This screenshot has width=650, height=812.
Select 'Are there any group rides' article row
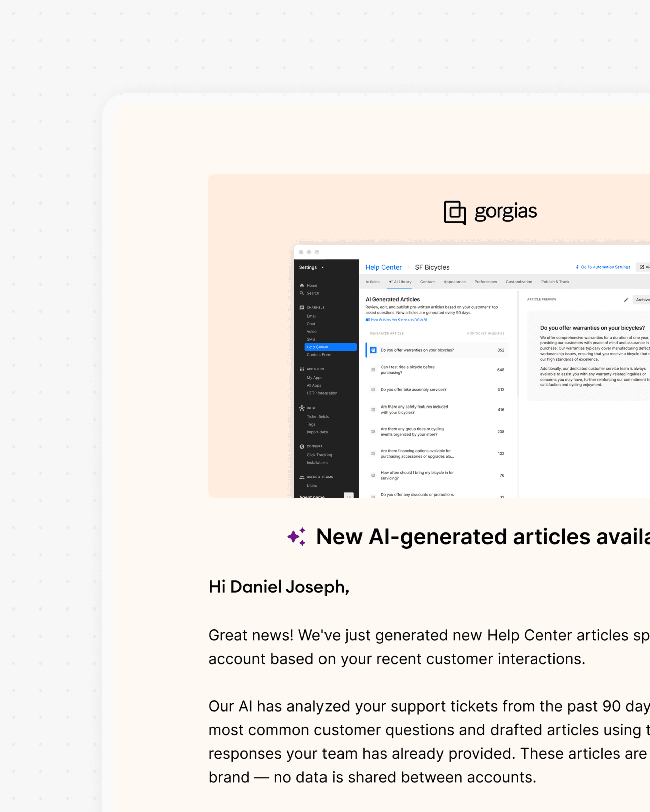437,432
